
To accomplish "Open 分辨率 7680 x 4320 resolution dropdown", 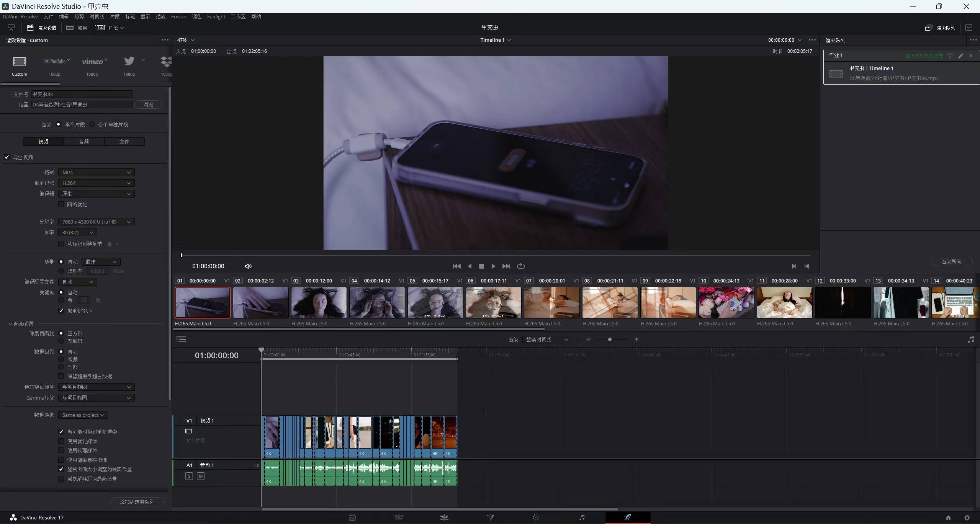I will (x=96, y=222).
